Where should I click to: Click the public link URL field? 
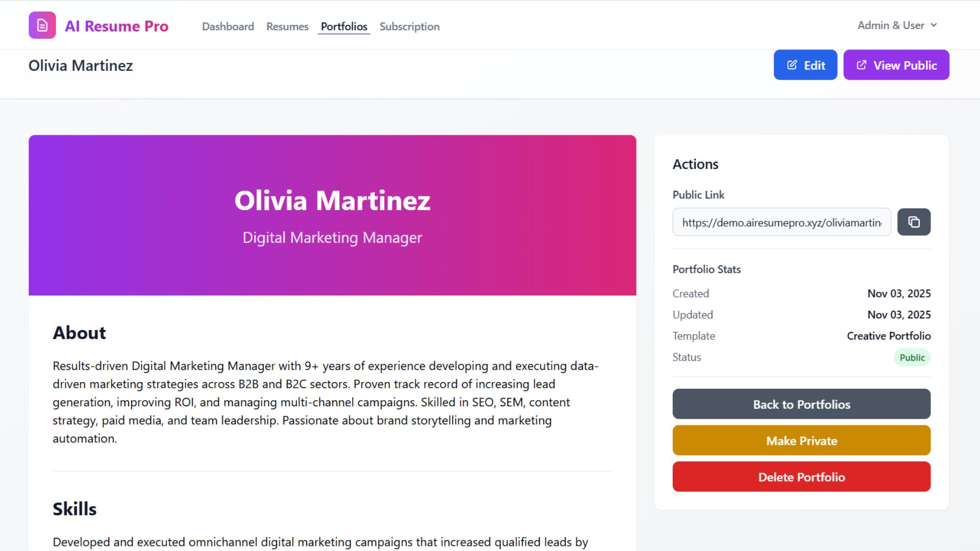click(781, 222)
